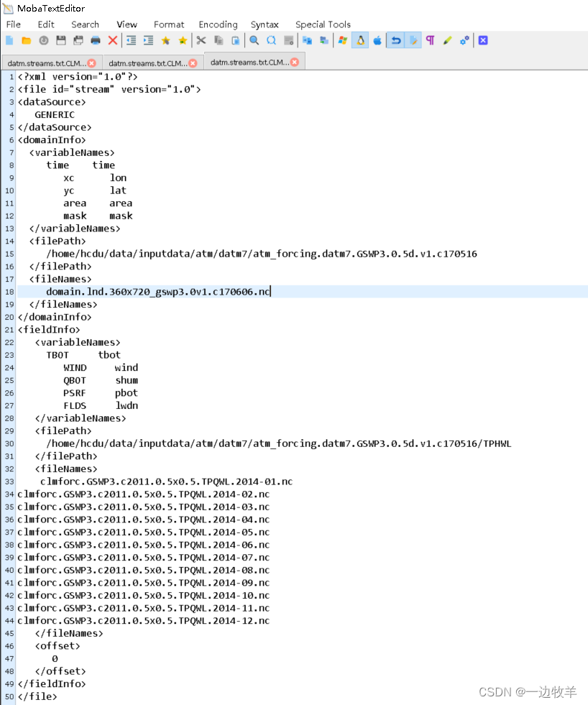
Task: Open the find-and-replace tool
Action: [x=270, y=40]
